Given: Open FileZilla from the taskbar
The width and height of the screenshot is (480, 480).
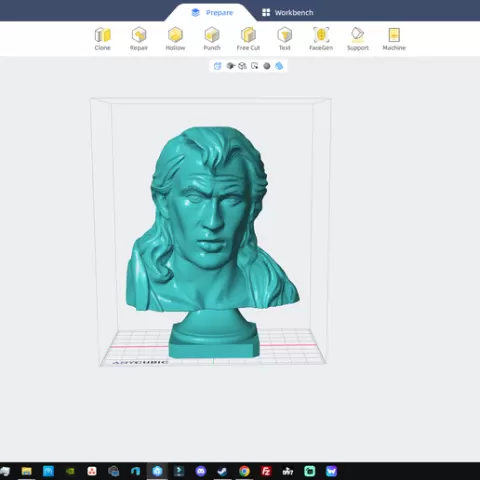Looking at the screenshot, I should click(x=266, y=471).
